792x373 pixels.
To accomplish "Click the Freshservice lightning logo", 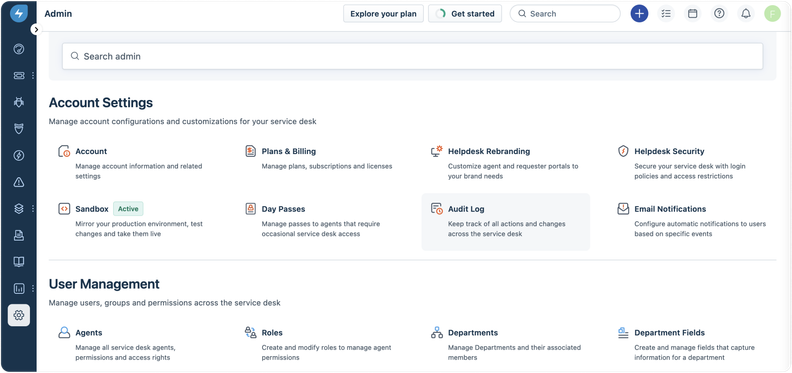I will click(x=19, y=14).
